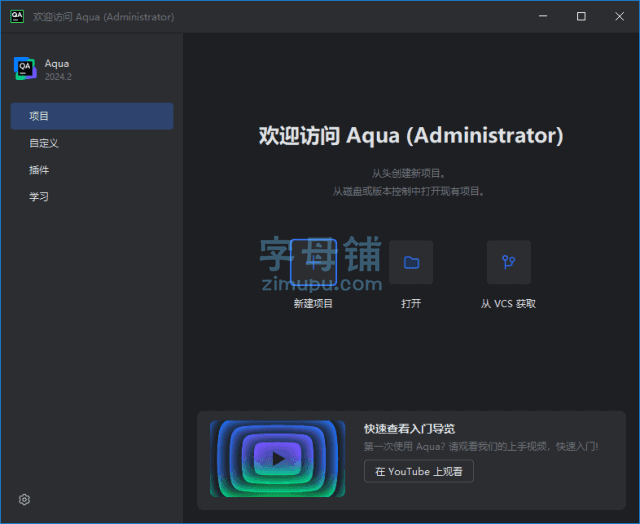
Task: Play the onboarding video thumbnail
Action: click(x=278, y=459)
